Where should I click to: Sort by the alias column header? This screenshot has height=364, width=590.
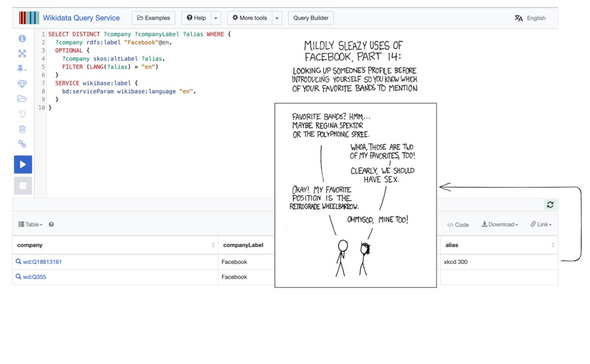[x=500, y=245]
